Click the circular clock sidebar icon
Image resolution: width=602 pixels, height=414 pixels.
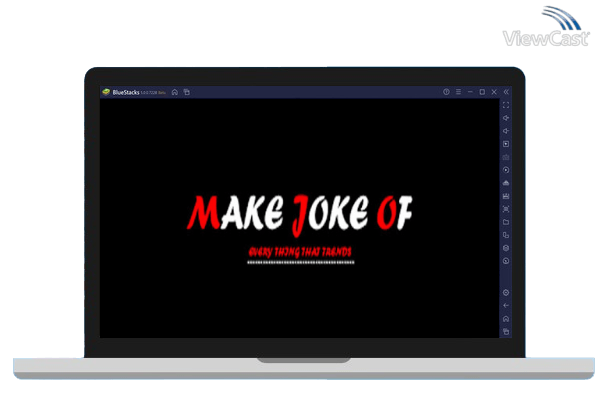506,261
